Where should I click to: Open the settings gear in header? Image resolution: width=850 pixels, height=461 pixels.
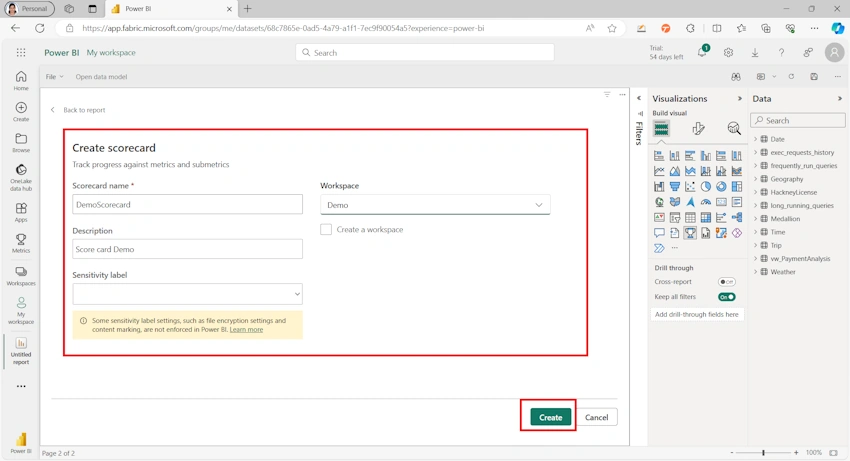pos(728,53)
